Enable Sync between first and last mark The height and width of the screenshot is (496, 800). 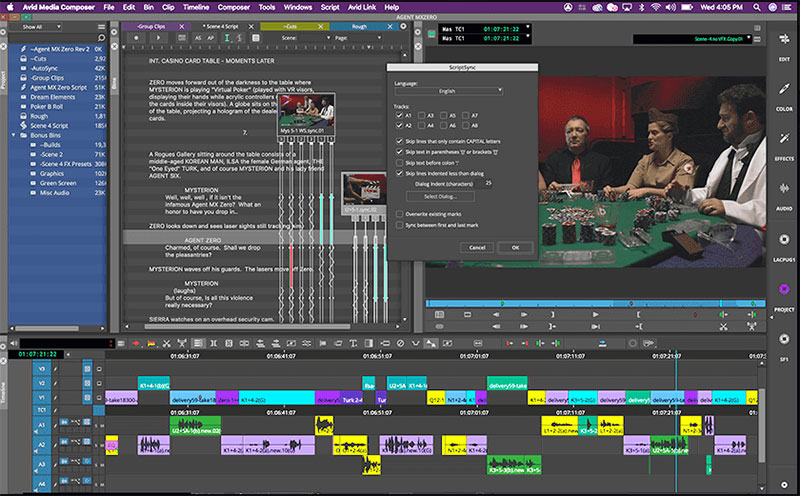coord(399,225)
